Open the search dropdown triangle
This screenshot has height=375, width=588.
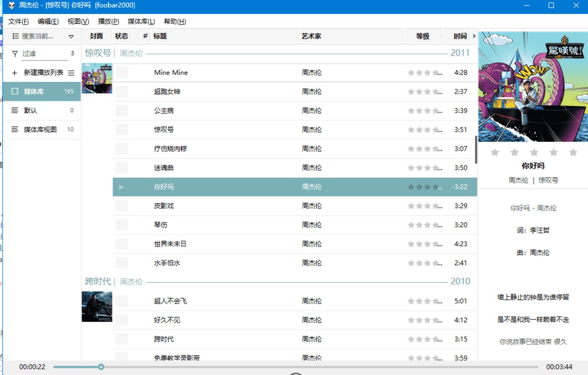(x=71, y=36)
